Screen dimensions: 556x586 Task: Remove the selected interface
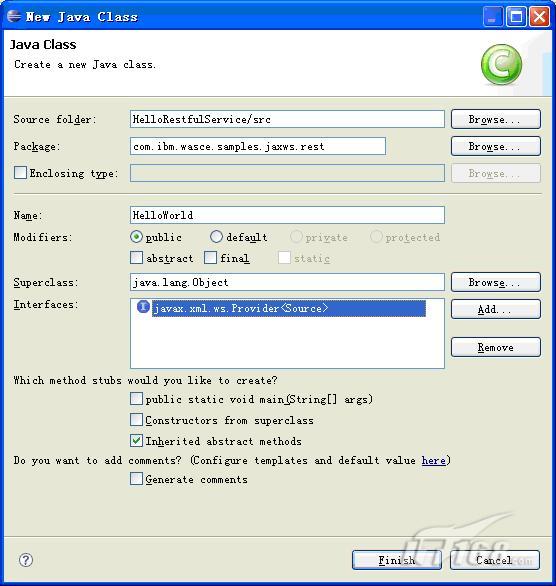[495, 347]
